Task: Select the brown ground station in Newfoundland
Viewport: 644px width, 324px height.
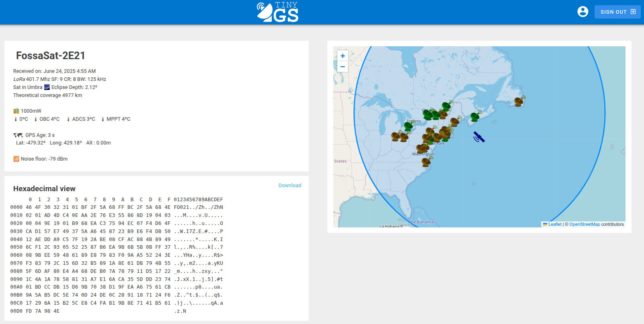Action: 519,101
